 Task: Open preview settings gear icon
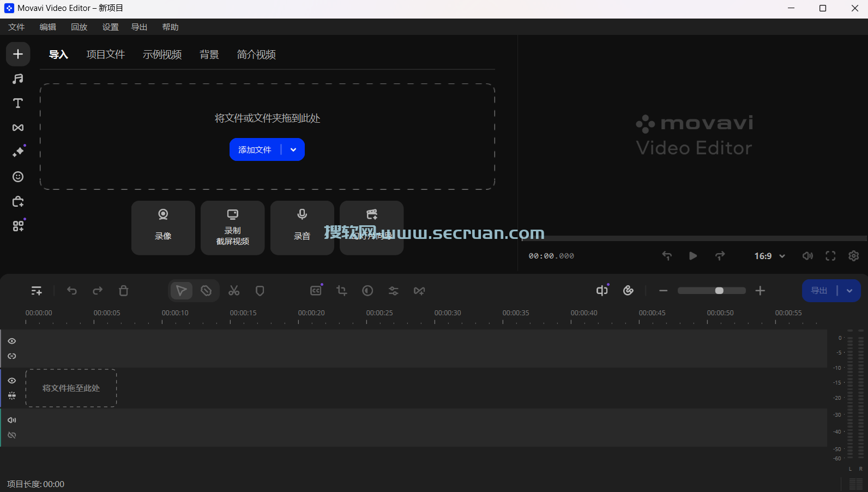point(854,256)
